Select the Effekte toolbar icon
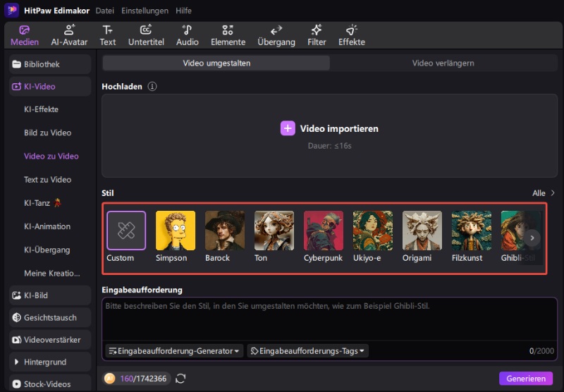This screenshot has height=392, width=564. [x=351, y=35]
